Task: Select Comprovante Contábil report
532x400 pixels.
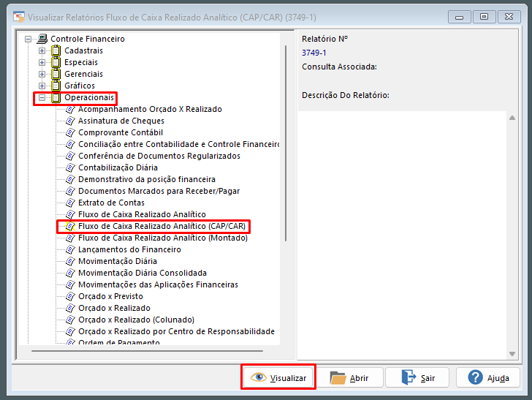Action: (121, 133)
